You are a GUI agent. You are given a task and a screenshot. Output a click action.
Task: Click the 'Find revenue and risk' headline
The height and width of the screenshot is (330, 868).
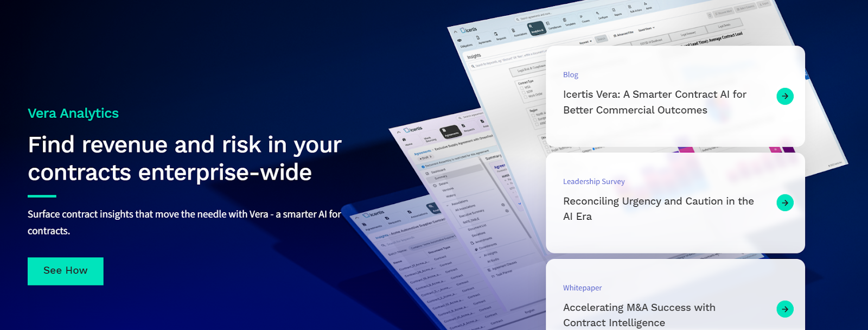(185, 158)
